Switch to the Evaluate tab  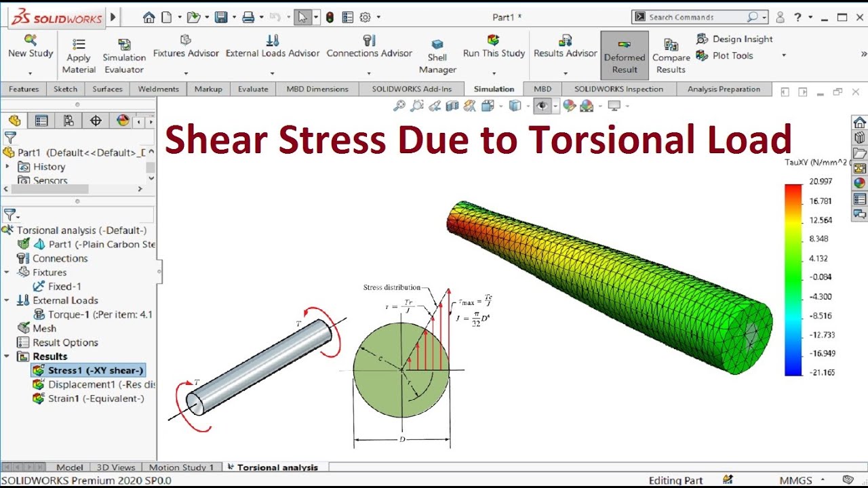pos(253,89)
